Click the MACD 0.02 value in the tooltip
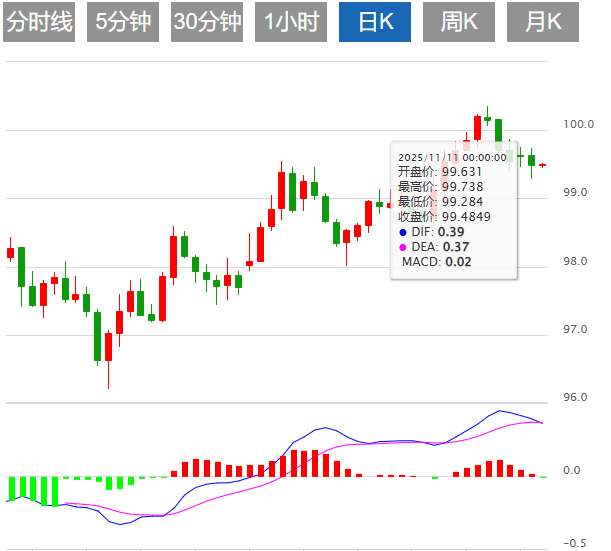Screen dimensions: 611x551 (458, 262)
